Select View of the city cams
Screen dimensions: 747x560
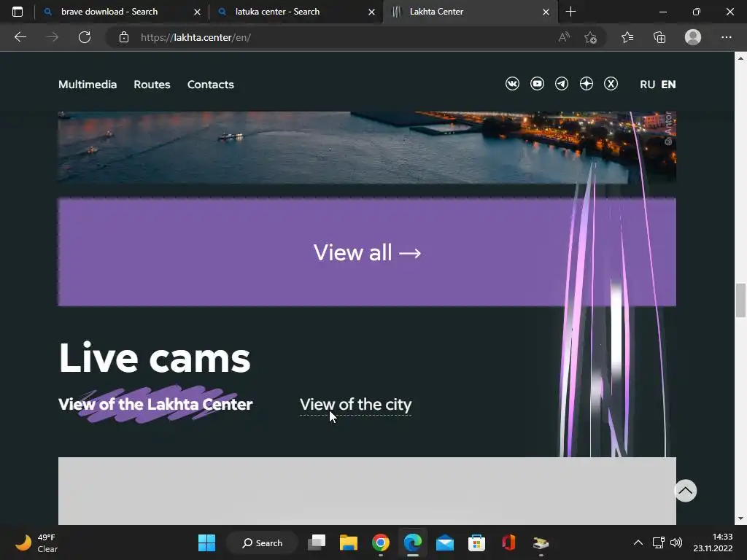pos(355,404)
